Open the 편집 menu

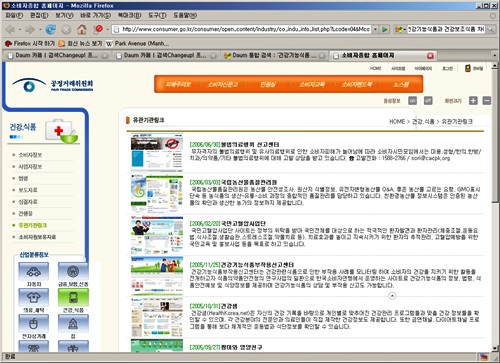tap(39, 15)
